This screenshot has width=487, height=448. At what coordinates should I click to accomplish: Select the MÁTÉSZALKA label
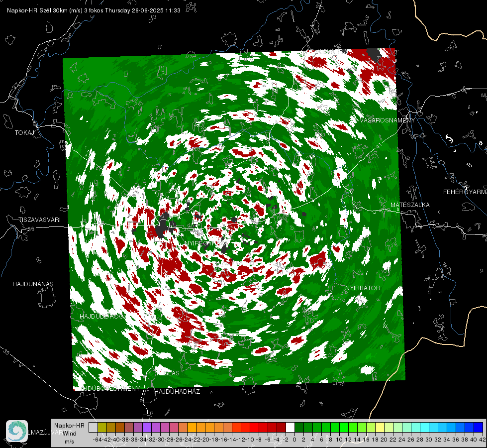click(410, 205)
